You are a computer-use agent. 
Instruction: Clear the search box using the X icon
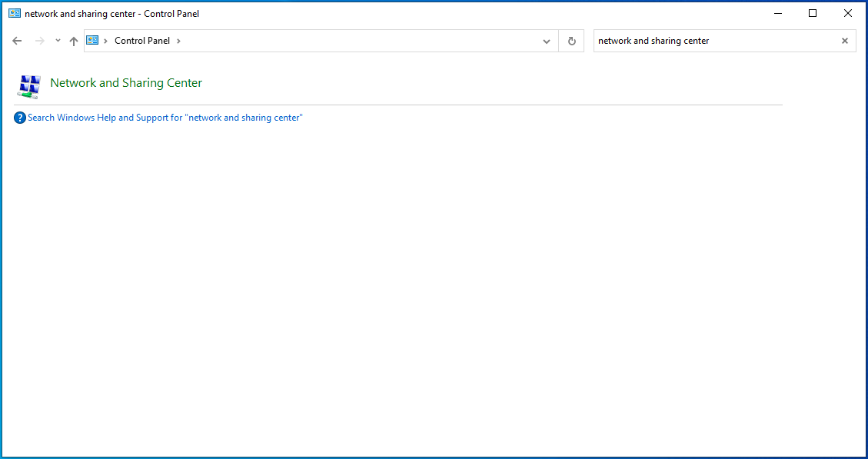pos(844,40)
